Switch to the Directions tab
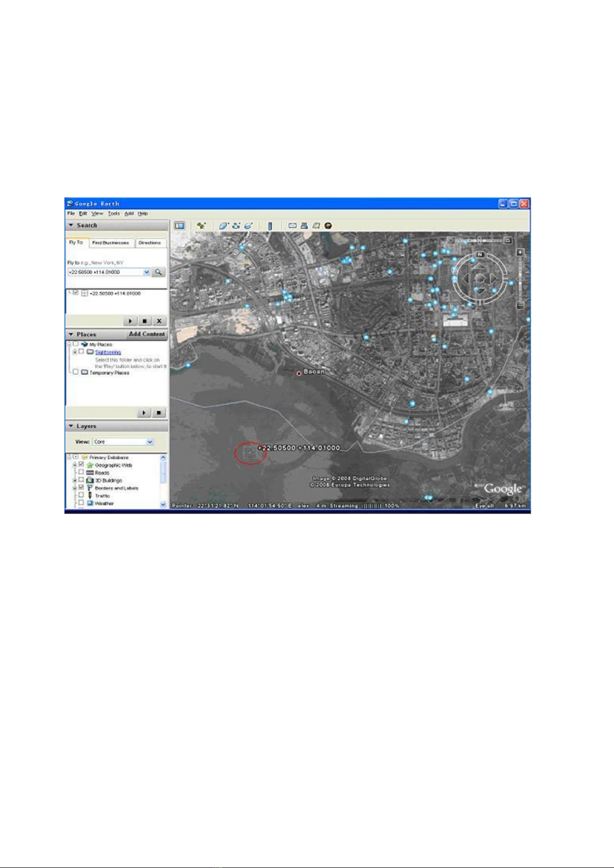The image size is (614, 868). [x=150, y=243]
